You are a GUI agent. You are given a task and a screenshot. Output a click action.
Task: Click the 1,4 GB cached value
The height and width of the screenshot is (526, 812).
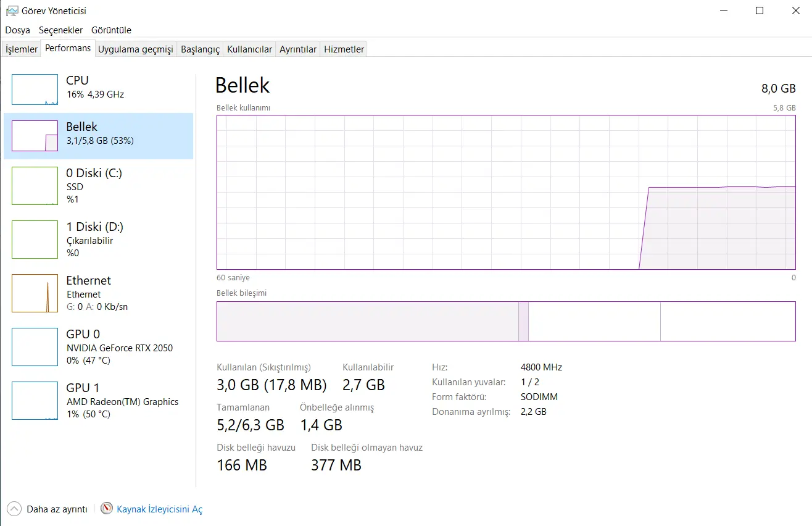[x=321, y=425]
